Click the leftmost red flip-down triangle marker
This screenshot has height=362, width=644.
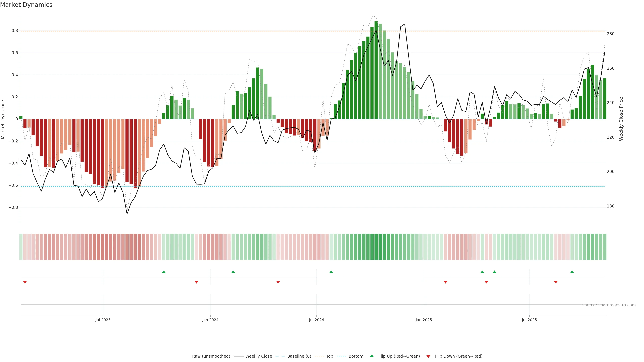click(25, 282)
